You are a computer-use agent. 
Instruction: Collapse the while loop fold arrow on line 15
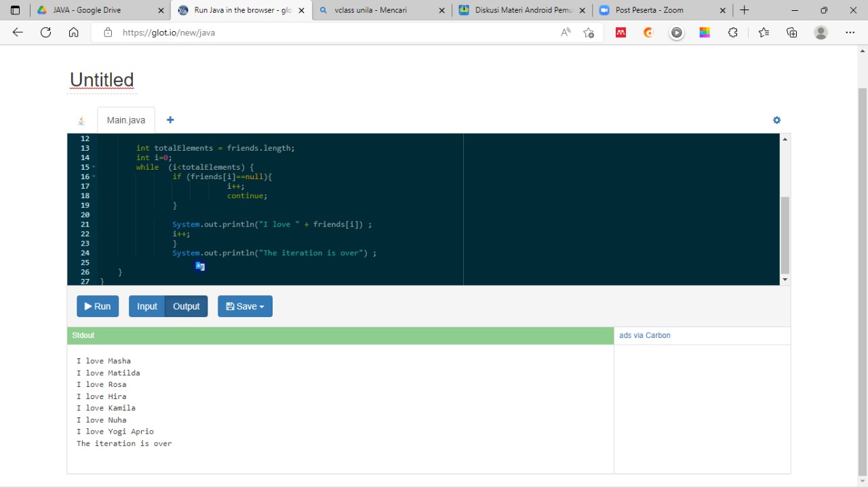94,167
